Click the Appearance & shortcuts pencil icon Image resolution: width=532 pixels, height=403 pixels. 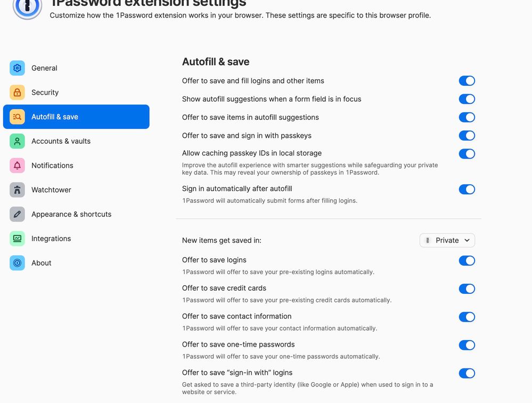click(x=17, y=214)
